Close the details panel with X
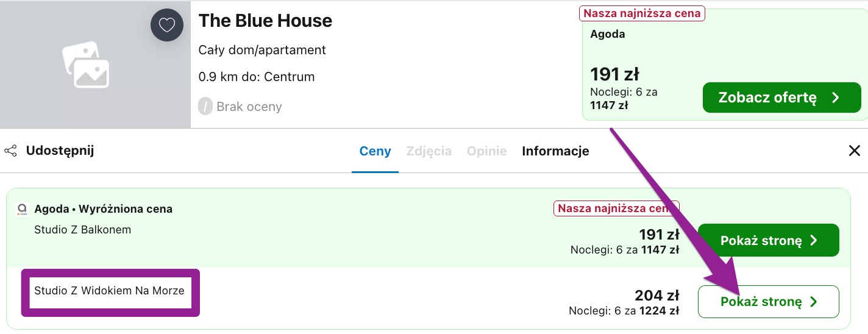The width and height of the screenshot is (868, 334). 855,151
